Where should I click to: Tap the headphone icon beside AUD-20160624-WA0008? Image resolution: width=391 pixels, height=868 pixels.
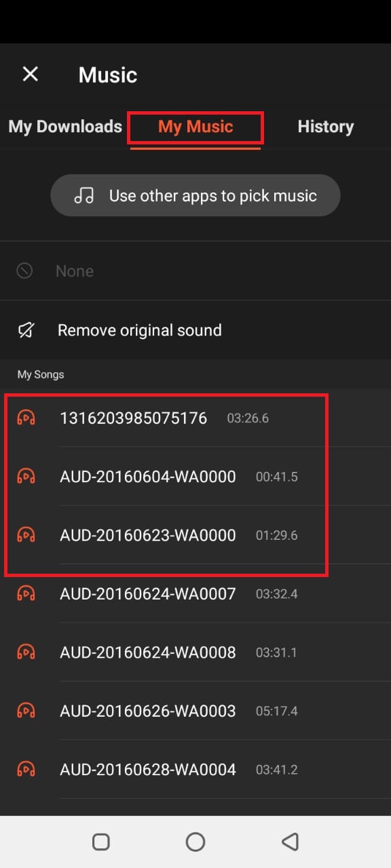[x=26, y=652]
